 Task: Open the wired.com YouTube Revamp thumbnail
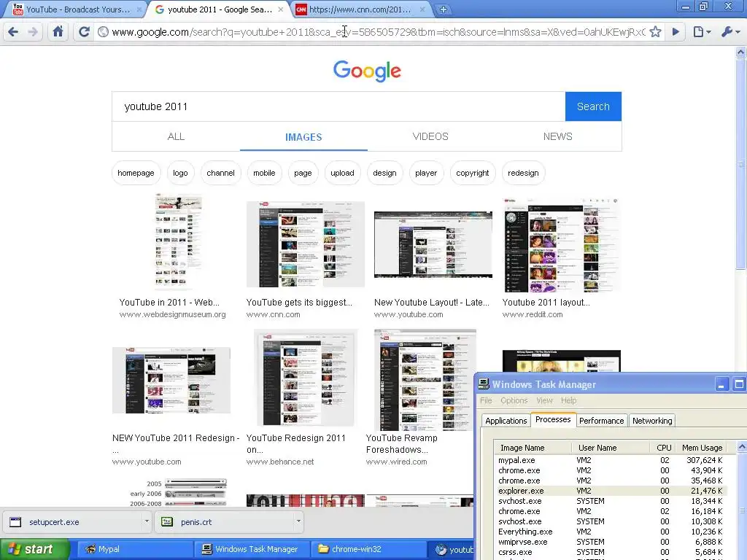coord(425,380)
